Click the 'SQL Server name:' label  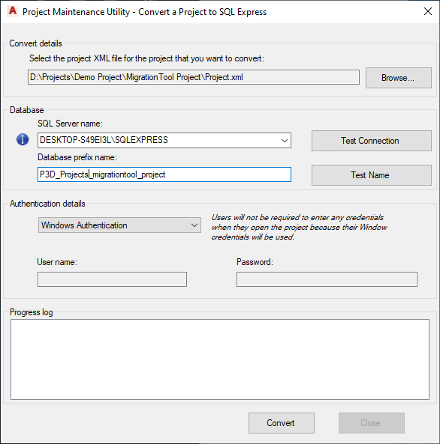click(70, 124)
